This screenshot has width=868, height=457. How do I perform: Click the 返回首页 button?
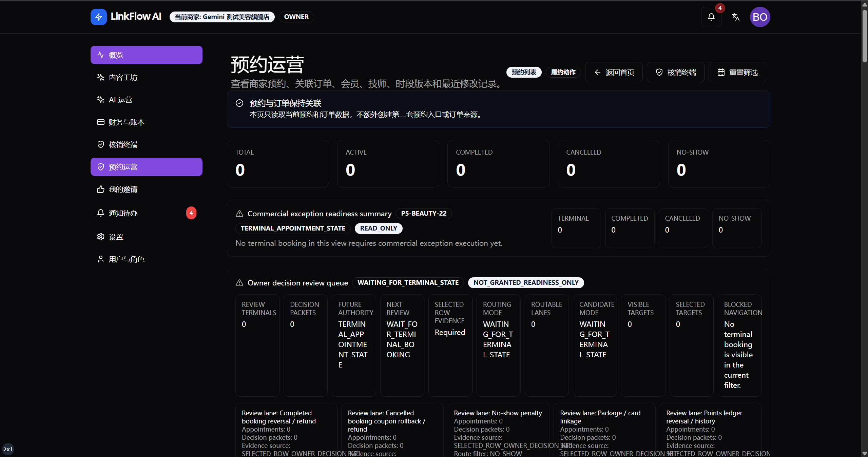point(614,72)
